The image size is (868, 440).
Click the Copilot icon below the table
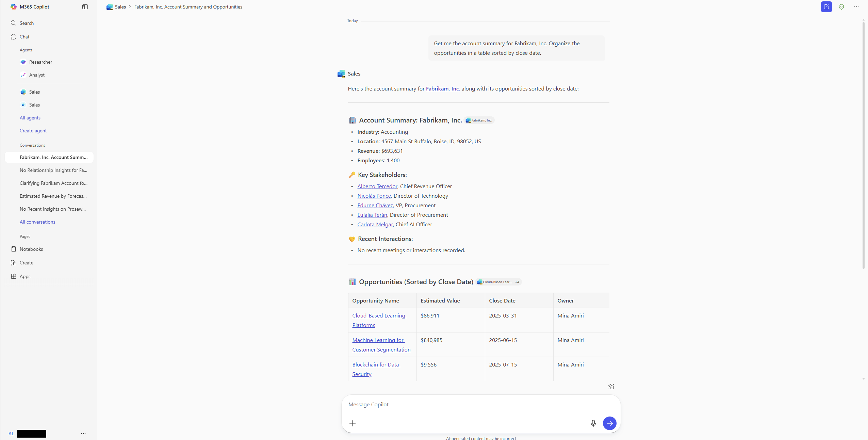tap(611, 386)
